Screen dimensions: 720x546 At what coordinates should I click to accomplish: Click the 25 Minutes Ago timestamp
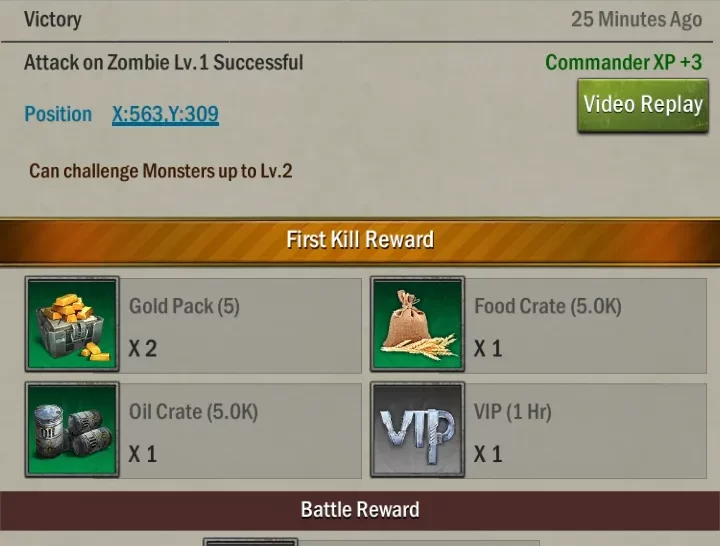[x=636, y=20]
